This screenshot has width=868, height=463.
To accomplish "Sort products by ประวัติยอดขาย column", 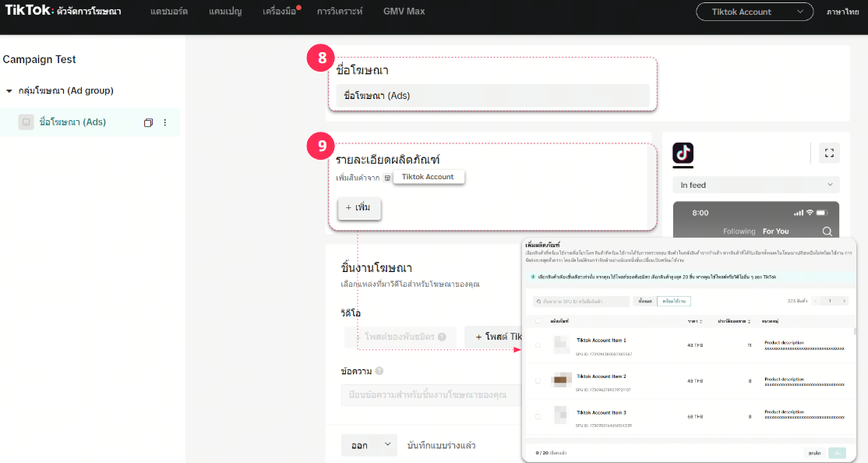I will pyautogui.click(x=734, y=321).
